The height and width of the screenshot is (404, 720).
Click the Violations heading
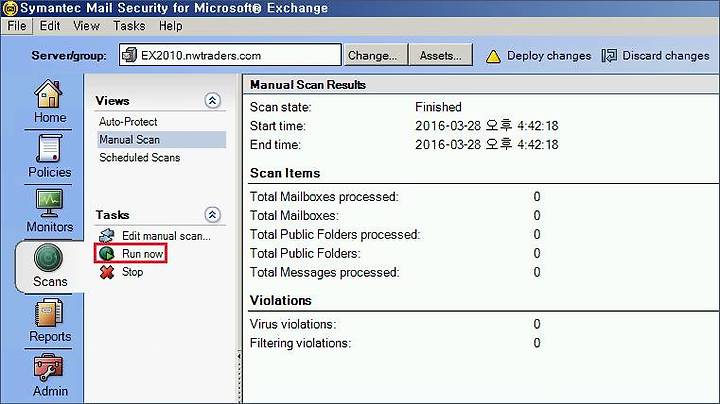click(281, 300)
